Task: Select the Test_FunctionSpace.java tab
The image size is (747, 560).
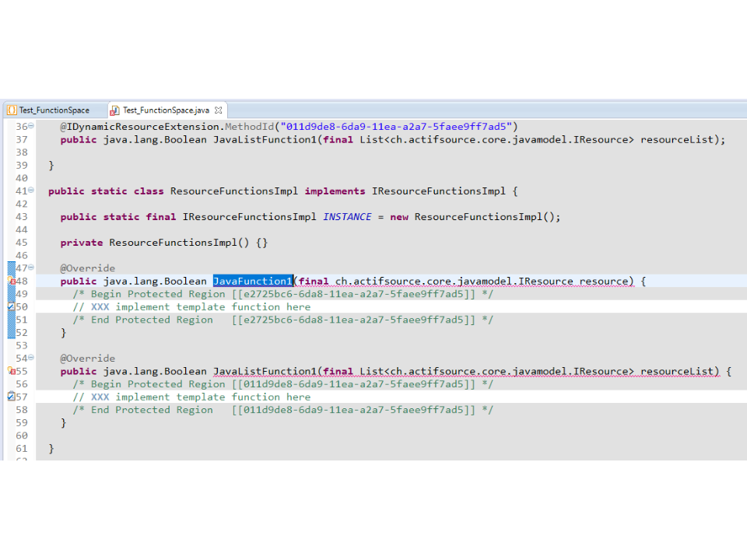Action: (165, 110)
